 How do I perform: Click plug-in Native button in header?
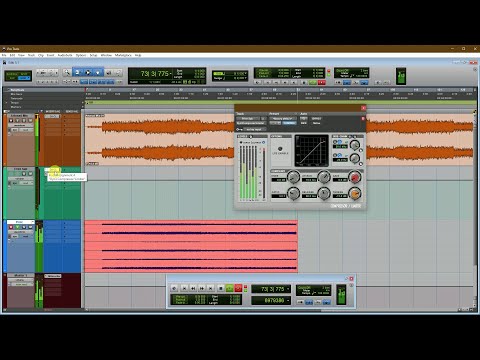coord(316,123)
